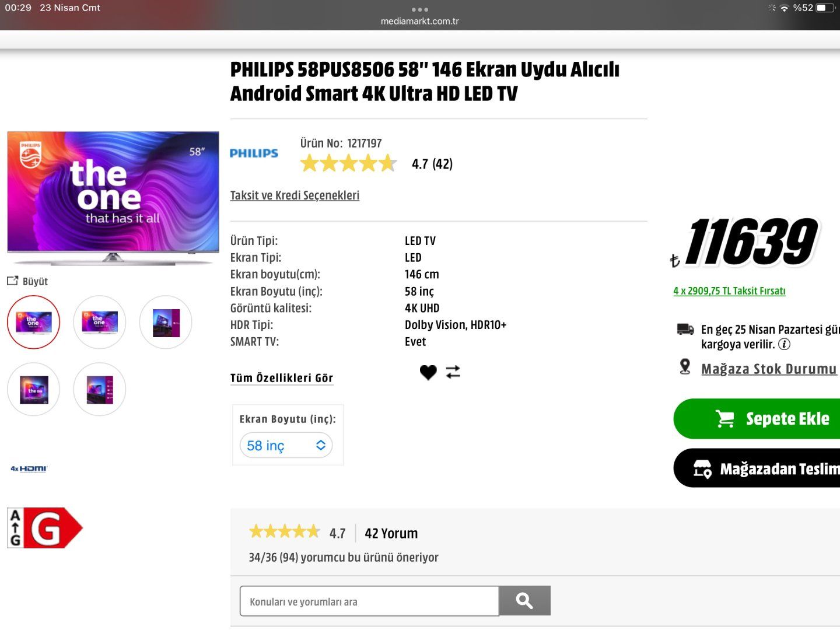The width and height of the screenshot is (840, 630).
Task: Click the energy class G label
Action: tap(45, 528)
